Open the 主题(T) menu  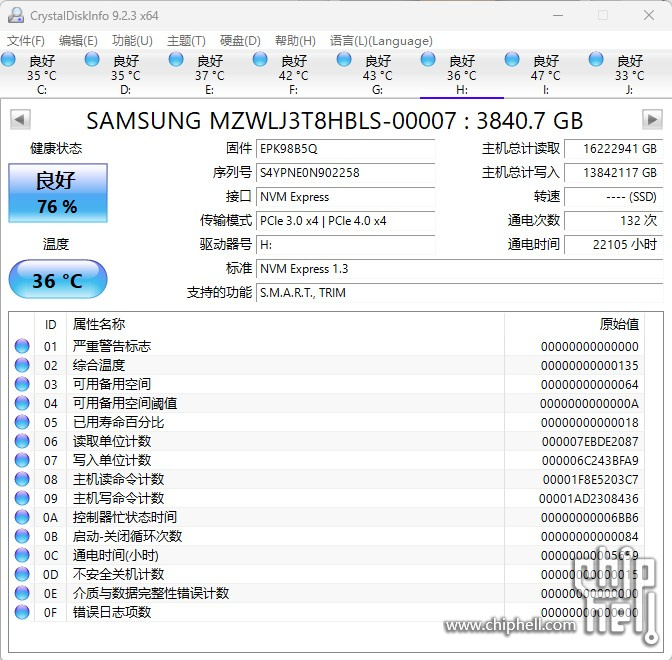tap(186, 41)
